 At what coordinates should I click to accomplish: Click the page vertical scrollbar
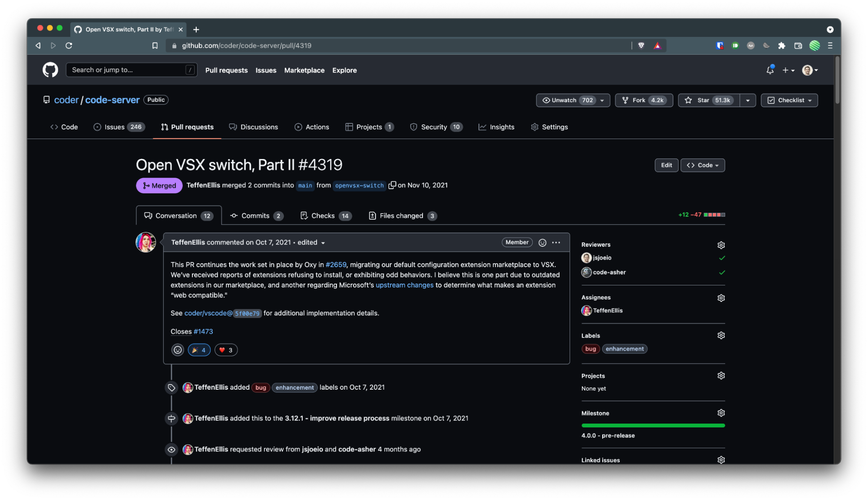click(837, 79)
